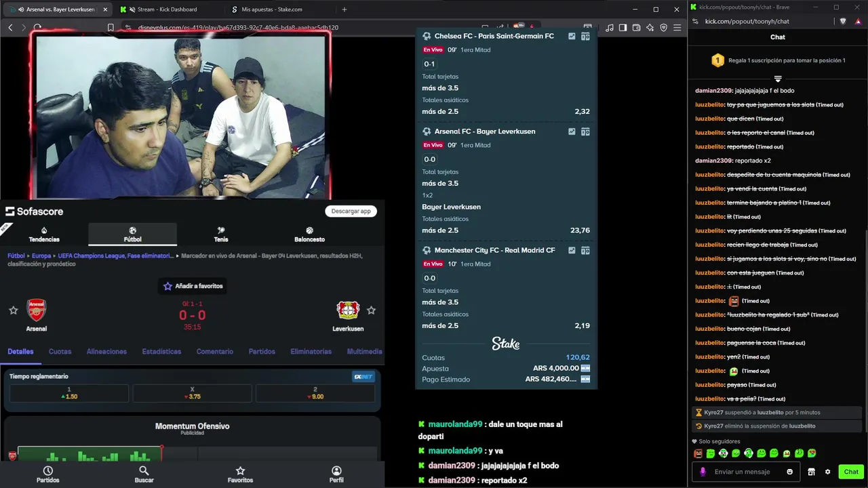
Task: Click the Europa breadcrumb link
Action: [41, 256]
